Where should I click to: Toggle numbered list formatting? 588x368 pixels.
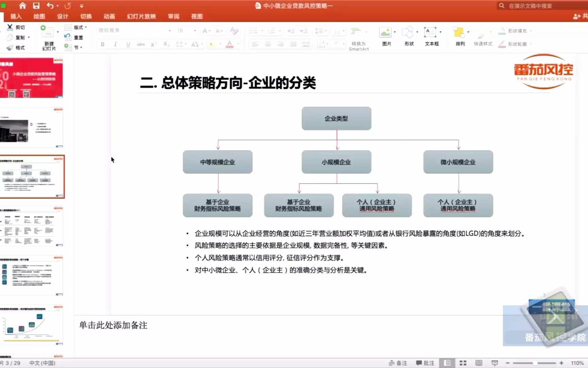(x=272, y=31)
